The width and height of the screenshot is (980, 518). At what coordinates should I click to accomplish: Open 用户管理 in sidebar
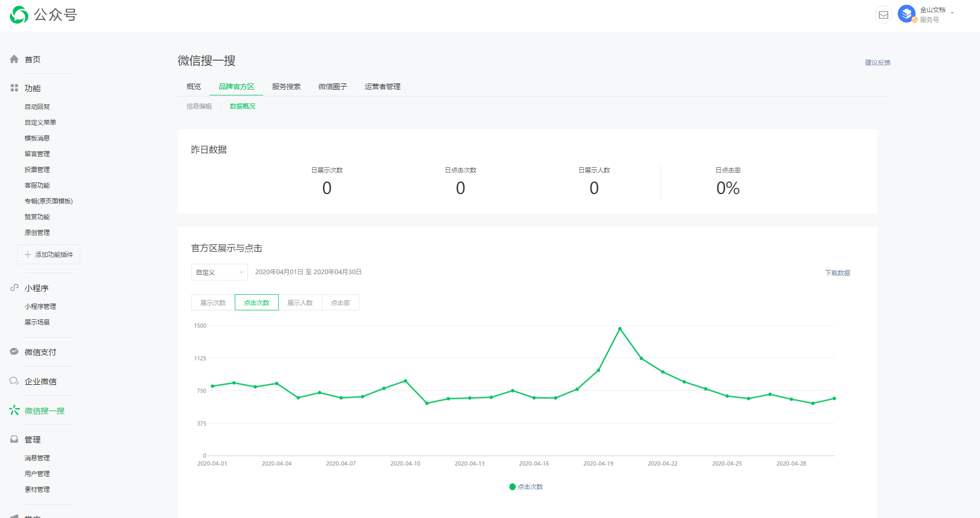click(37, 473)
